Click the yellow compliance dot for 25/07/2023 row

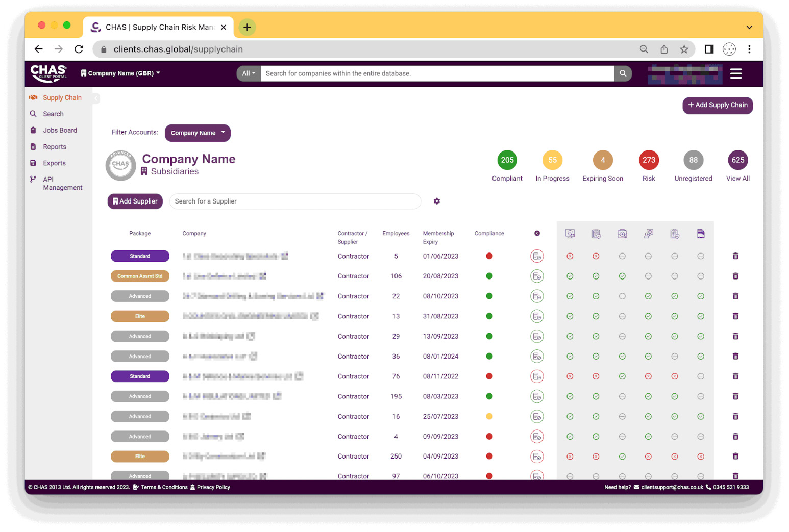(x=489, y=417)
